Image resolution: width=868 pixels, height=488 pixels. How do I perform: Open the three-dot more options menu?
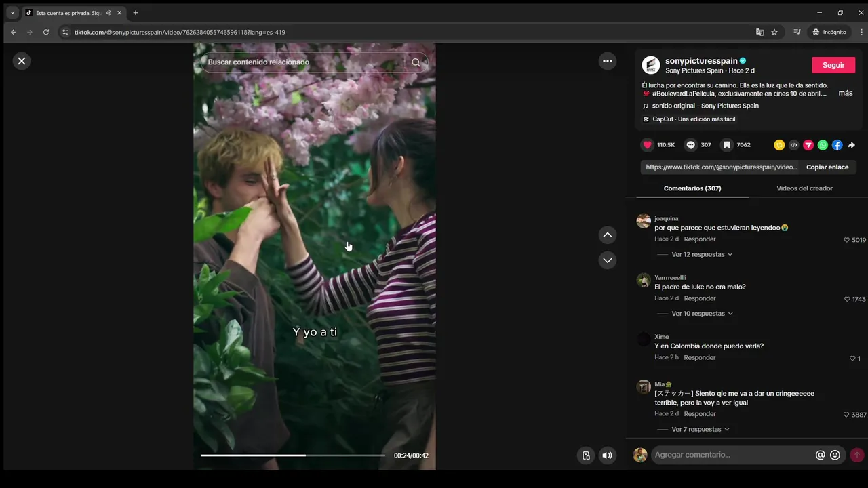click(x=608, y=61)
